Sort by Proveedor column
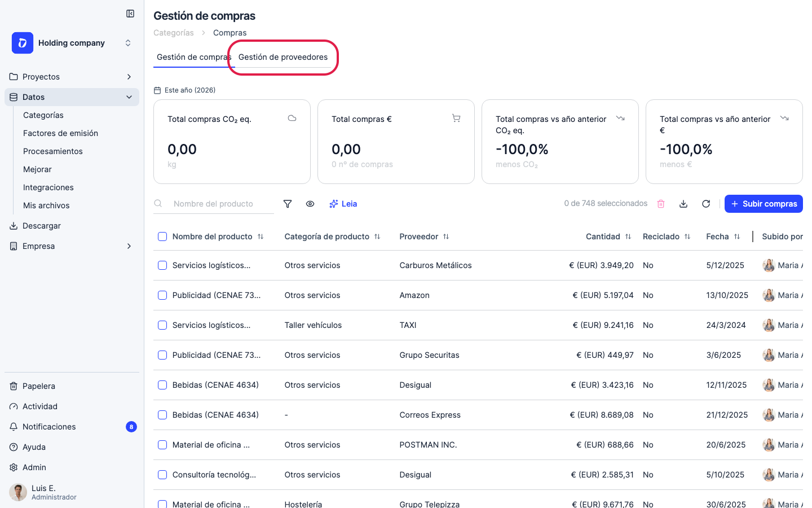 point(446,237)
